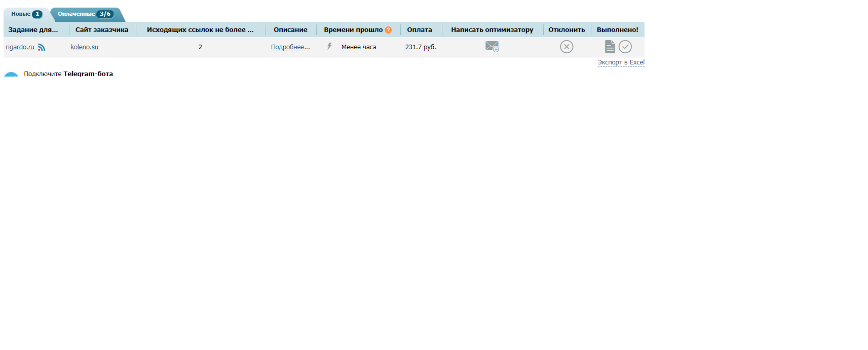This screenshot has width=868, height=350.
Task: Open the koleno.su customer site link
Action: pyautogui.click(x=84, y=47)
